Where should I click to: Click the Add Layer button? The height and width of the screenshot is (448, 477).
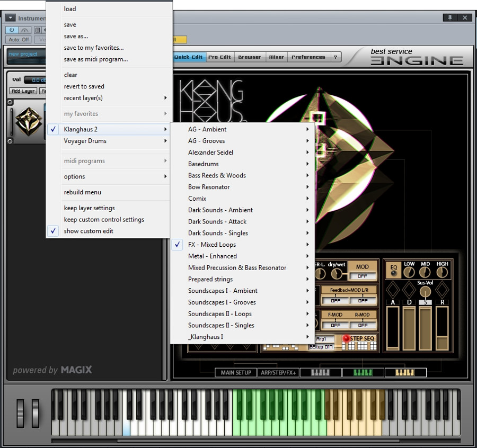[x=23, y=91]
